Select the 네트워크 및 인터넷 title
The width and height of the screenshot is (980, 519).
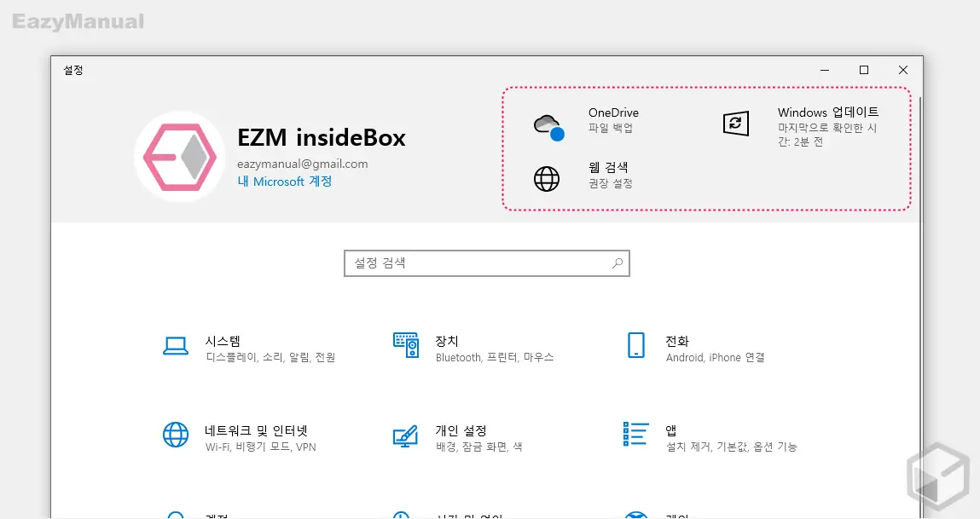256,430
